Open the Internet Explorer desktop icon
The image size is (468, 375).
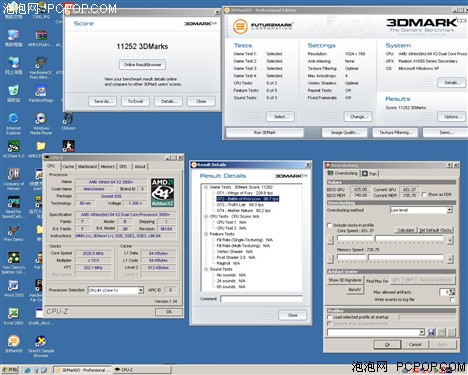coord(13,123)
